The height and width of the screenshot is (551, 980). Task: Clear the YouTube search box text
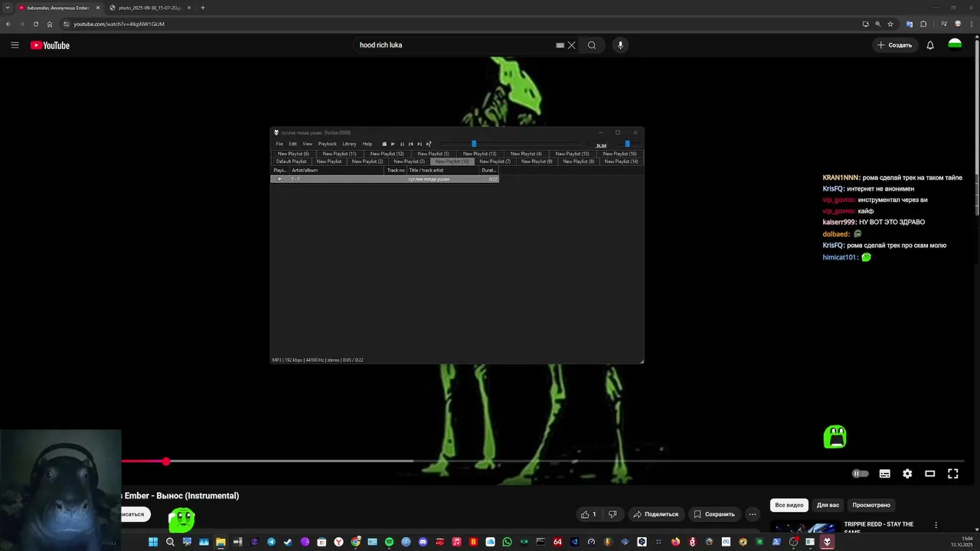(x=571, y=45)
